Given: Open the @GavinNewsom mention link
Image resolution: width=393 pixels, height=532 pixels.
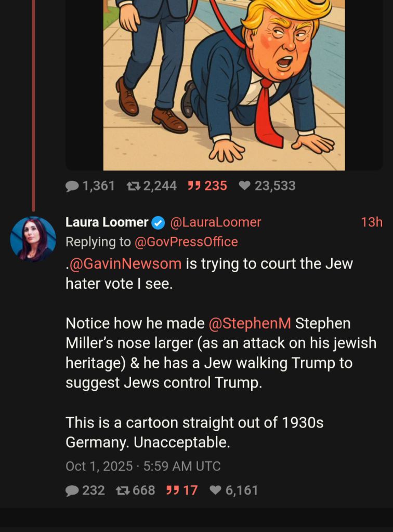Looking at the screenshot, I should click(125, 264).
